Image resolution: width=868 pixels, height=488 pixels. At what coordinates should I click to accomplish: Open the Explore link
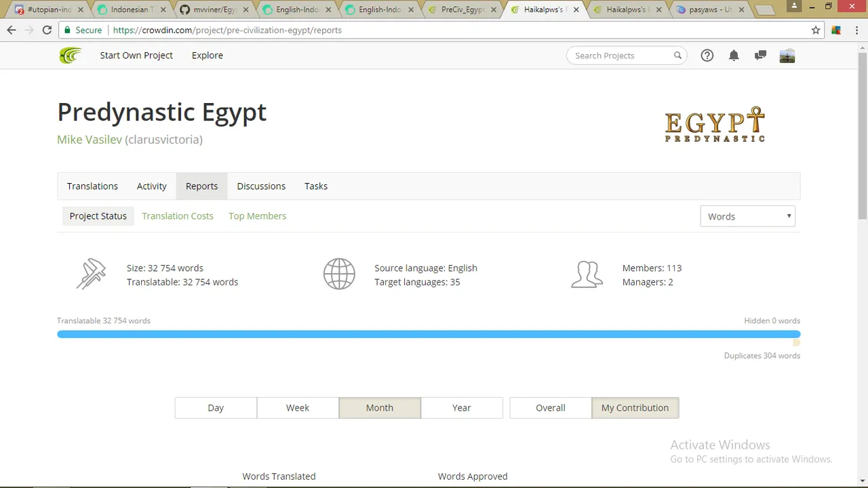(x=208, y=56)
